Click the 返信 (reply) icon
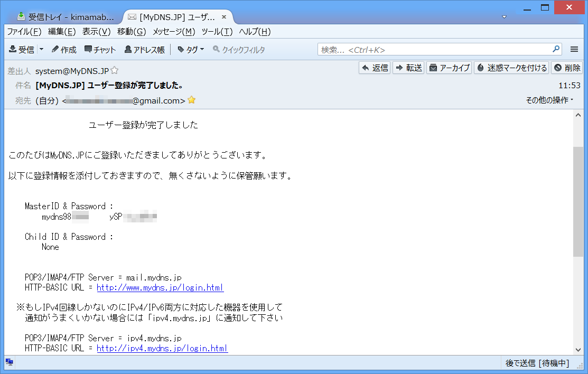Image resolution: width=588 pixels, height=374 pixels. pyautogui.click(x=375, y=68)
